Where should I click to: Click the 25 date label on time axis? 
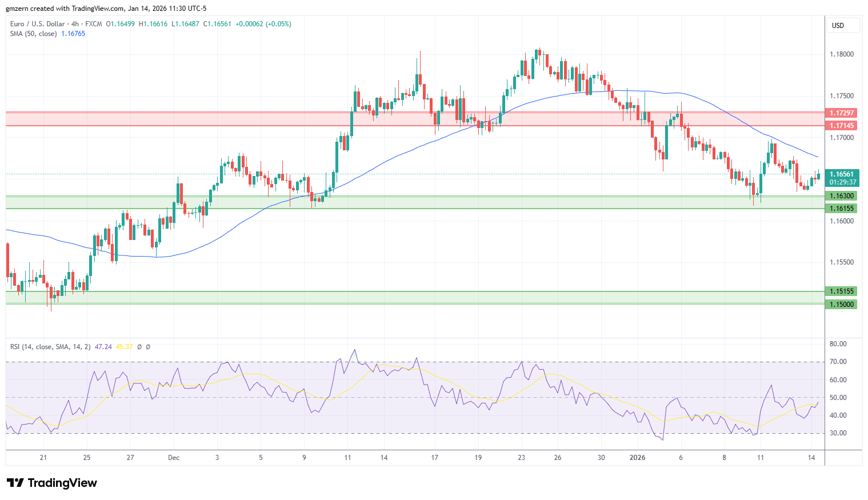point(87,458)
